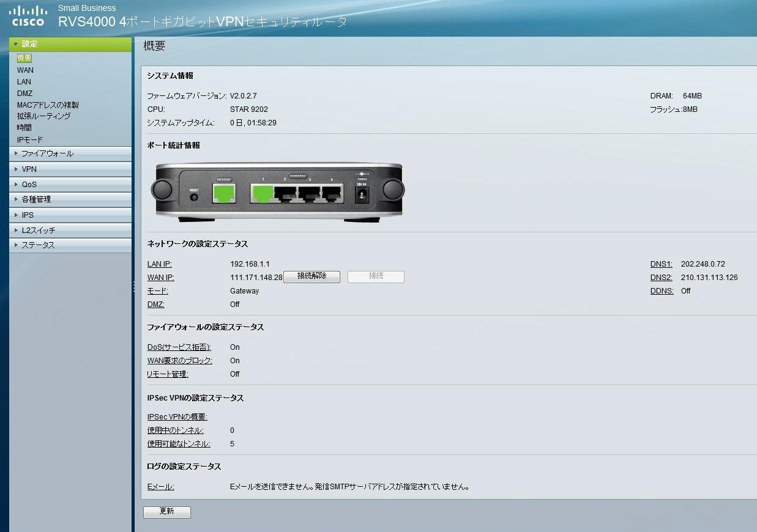Expand the IPS menu section

pos(70,215)
